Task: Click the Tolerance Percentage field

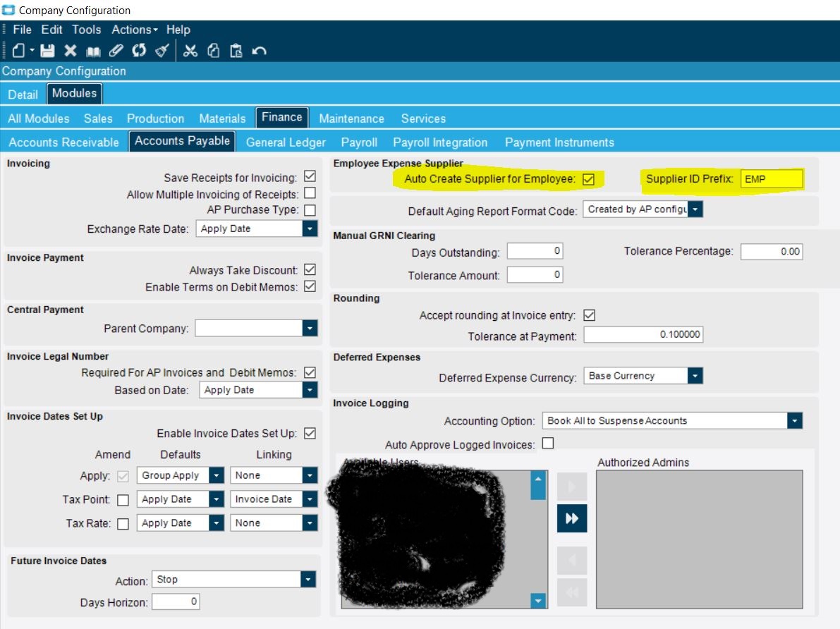Action: point(772,251)
